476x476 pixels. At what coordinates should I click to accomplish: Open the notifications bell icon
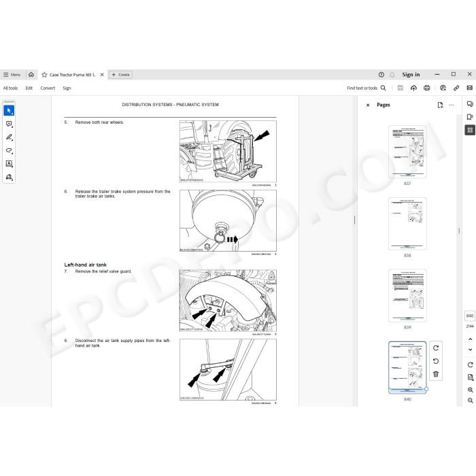coord(392,75)
